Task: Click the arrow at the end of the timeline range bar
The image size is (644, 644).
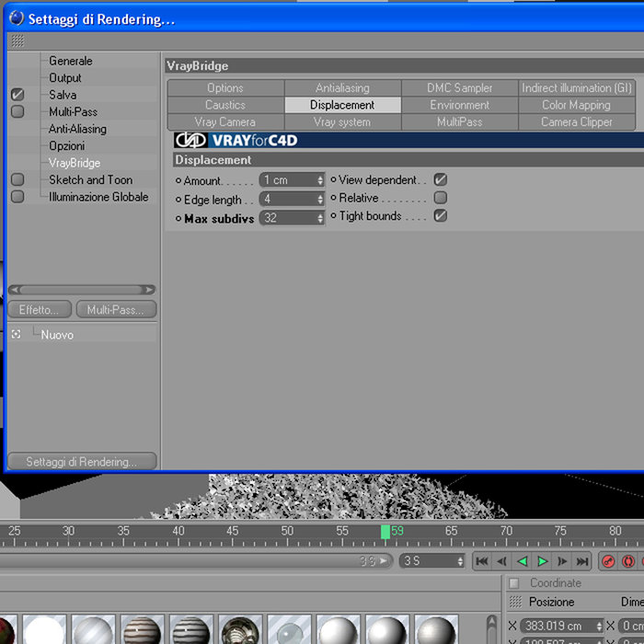Action: (384, 560)
